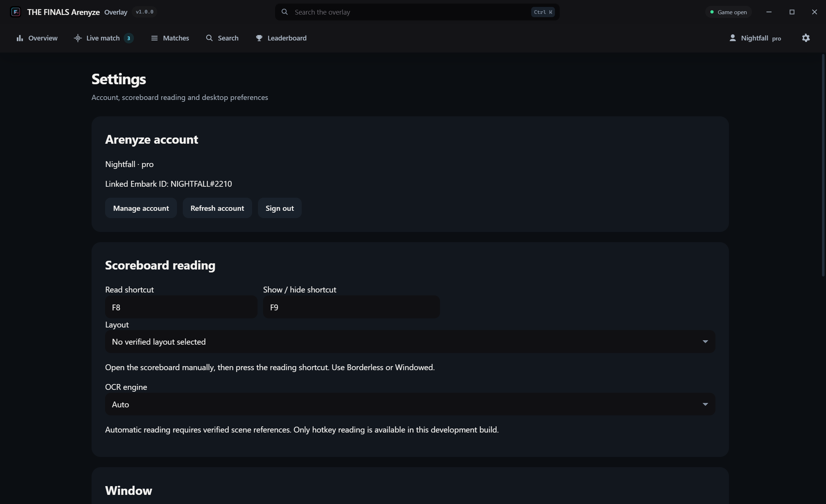Click the vertical scrollbar on the right edge
Screen dimensions: 826x504
click(x=823, y=165)
